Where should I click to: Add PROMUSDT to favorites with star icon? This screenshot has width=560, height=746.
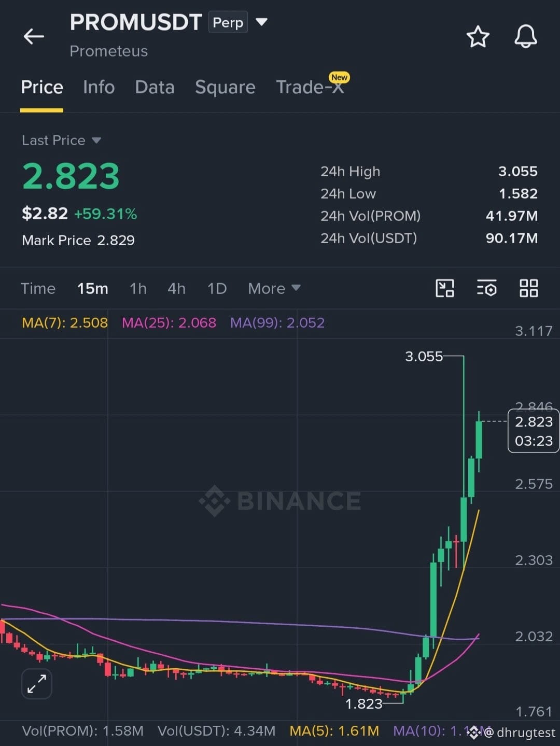tap(478, 37)
